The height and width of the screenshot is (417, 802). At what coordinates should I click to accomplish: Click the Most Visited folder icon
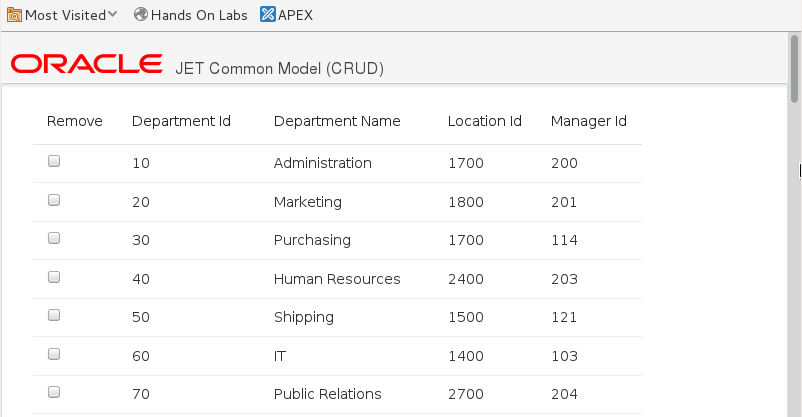point(14,14)
